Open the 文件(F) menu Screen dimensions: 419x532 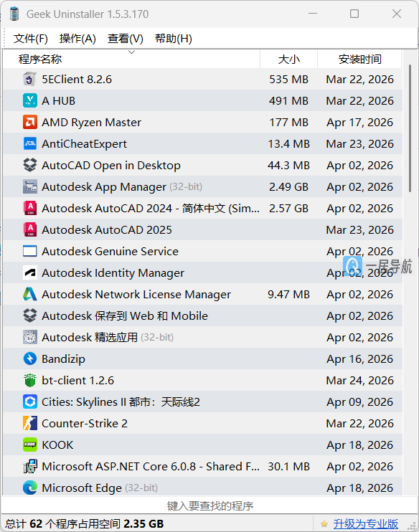click(31, 39)
